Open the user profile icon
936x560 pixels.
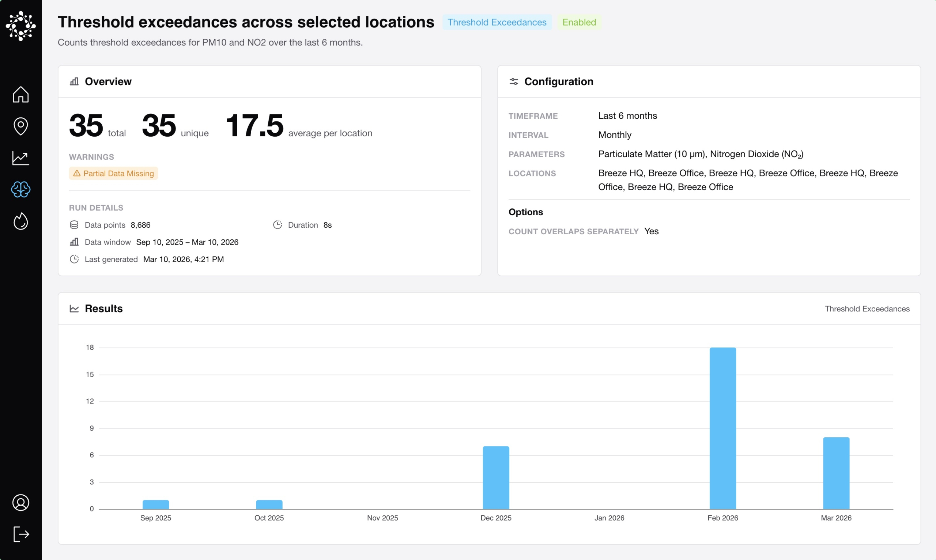tap(21, 503)
